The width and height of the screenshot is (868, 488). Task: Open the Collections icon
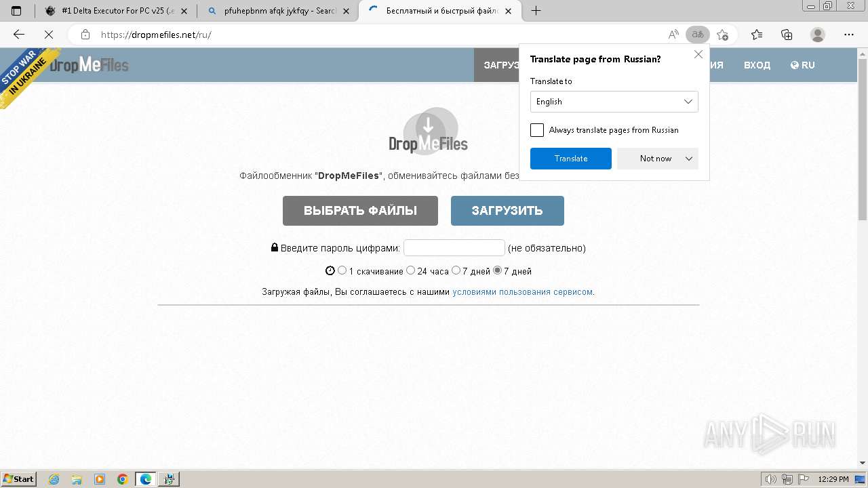pyautogui.click(x=787, y=35)
